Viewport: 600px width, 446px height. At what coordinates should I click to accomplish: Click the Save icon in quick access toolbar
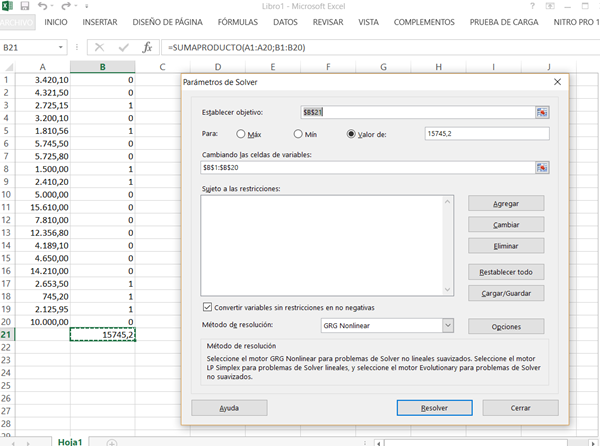coord(27,6)
